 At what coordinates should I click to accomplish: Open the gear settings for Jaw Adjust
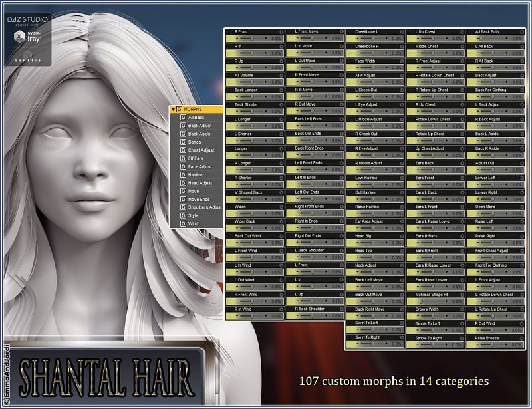click(x=402, y=75)
